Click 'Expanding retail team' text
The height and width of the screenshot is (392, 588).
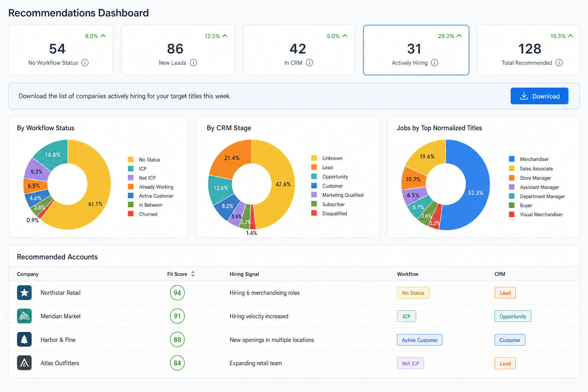click(256, 363)
